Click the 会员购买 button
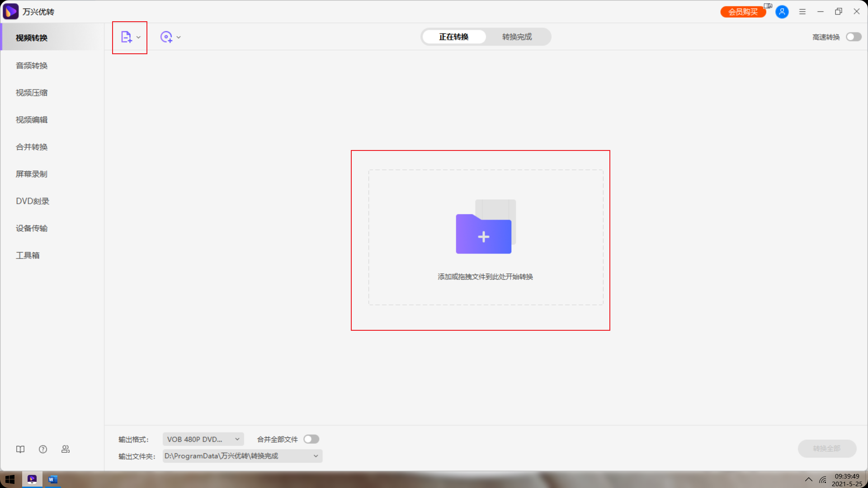868x488 pixels. [743, 12]
